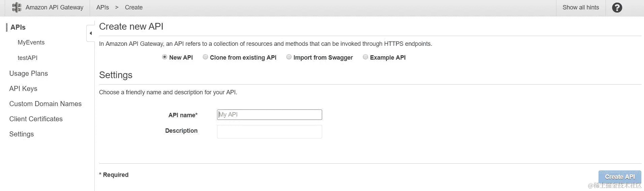Click the 'Create new API' heading text
The width and height of the screenshot is (644, 191).
[x=131, y=27]
